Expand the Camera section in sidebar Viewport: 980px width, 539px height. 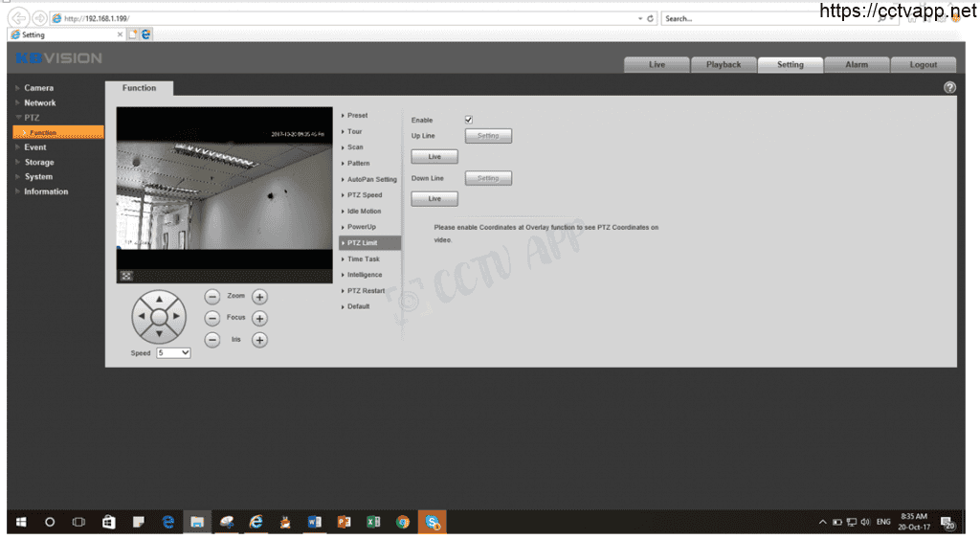point(38,88)
